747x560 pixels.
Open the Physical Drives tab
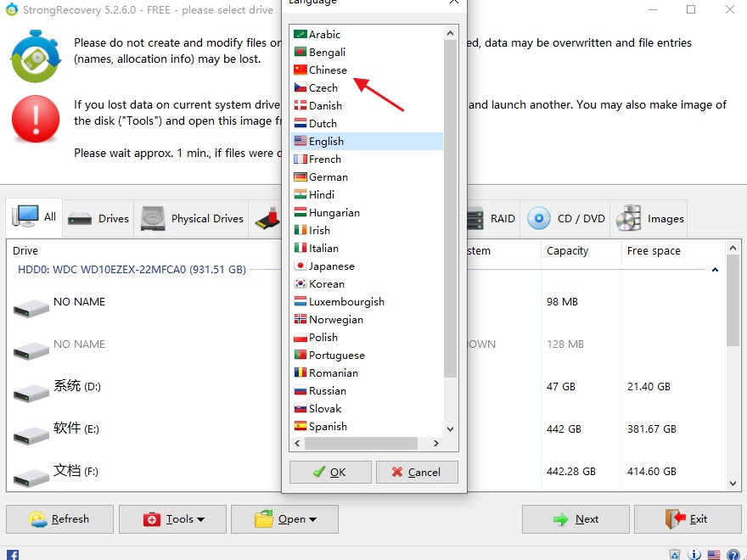[191, 219]
